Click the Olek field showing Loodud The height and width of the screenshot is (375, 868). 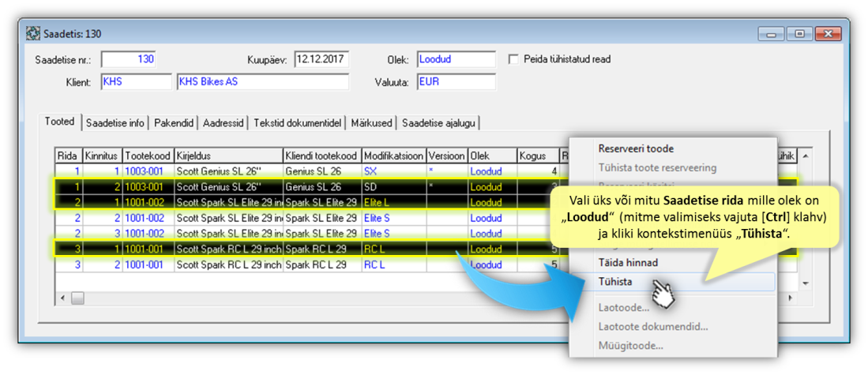457,59
